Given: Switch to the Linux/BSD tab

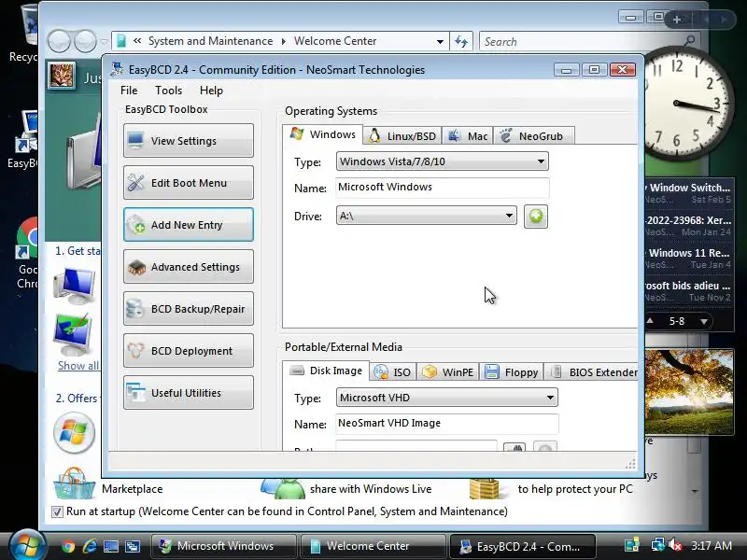Looking at the screenshot, I should [x=402, y=136].
